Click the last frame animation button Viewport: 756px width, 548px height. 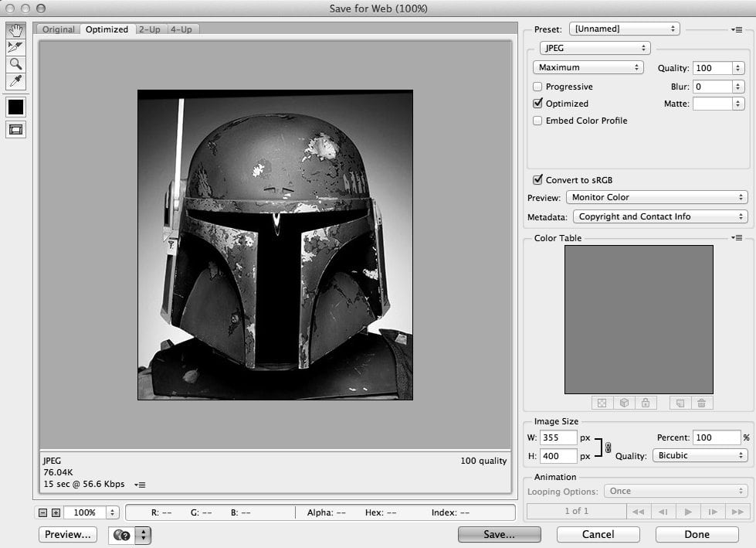(737, 512)
